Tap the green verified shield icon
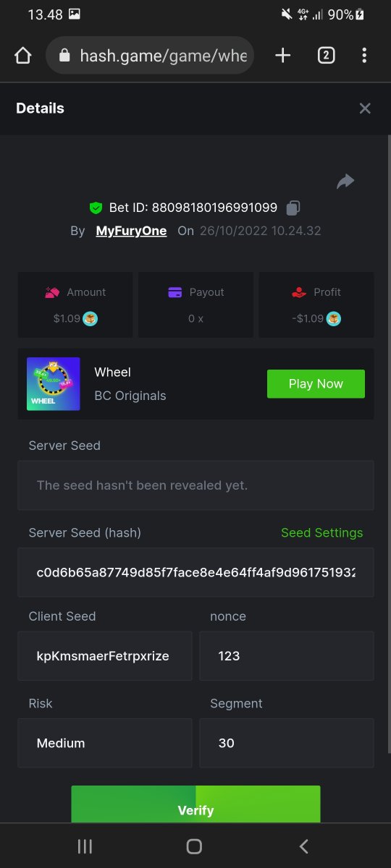Viewport: 391px width, 868px height. pos(96,208)
